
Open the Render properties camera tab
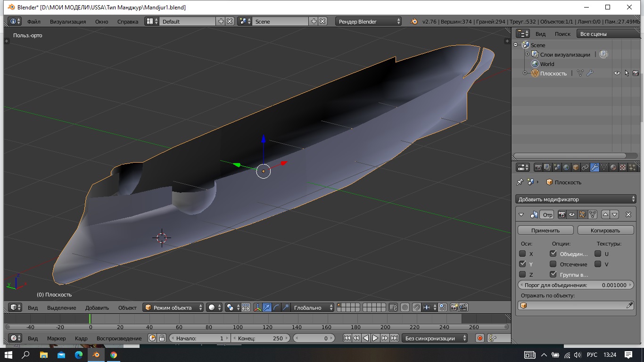[538, 167]
